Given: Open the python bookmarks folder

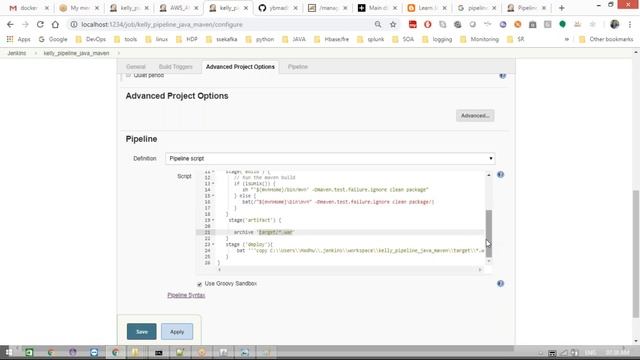Looking at the screenshot, I should 260,39.
